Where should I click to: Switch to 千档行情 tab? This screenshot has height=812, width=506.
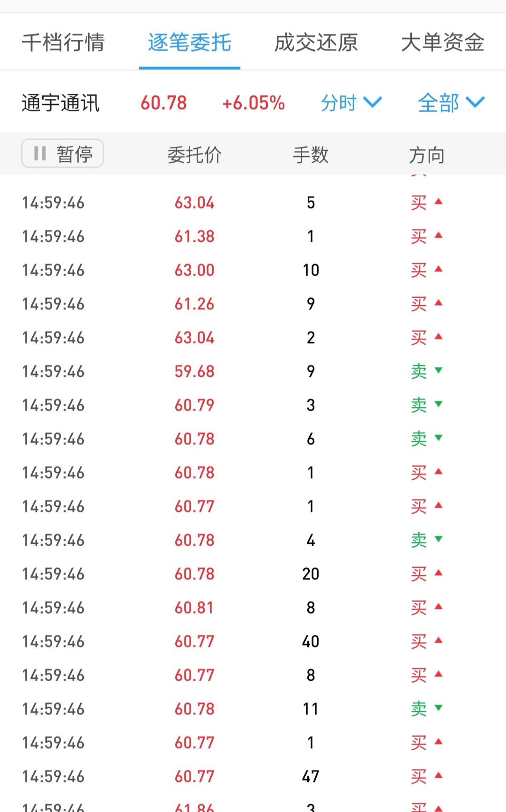[63, 42]
